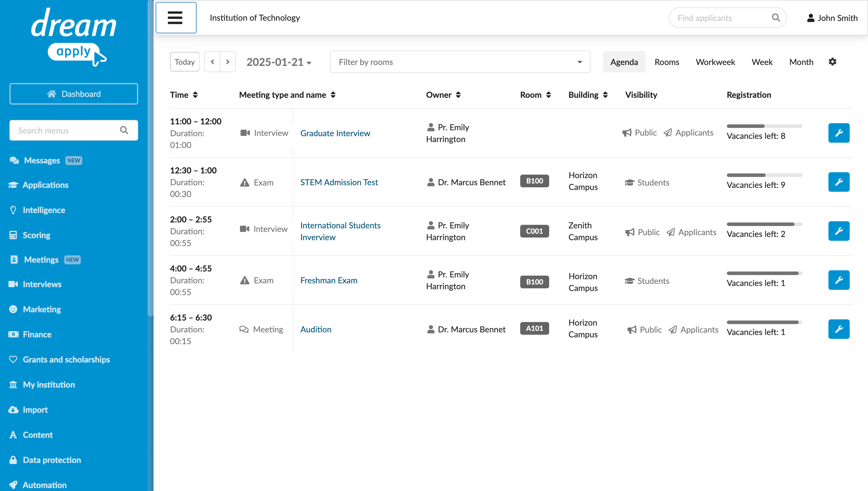Edit STEM Admission Test with wrench button
The height and width of the screenshot is (491, 868).
[839, 182]
